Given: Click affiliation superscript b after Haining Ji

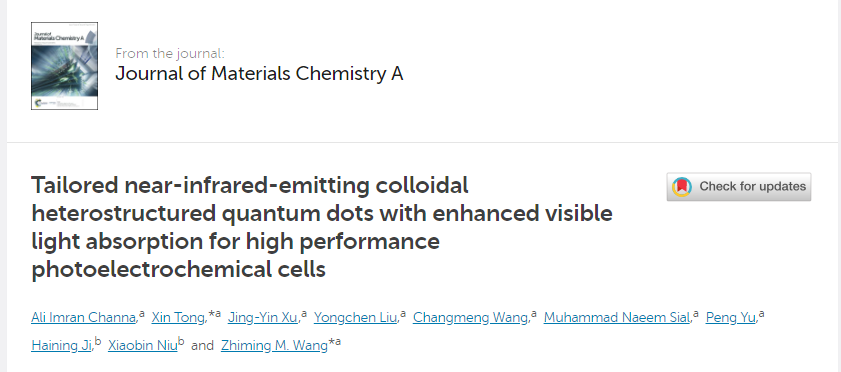Looking at the screenshot, I should pyautogui.click(x=98, y=342).
